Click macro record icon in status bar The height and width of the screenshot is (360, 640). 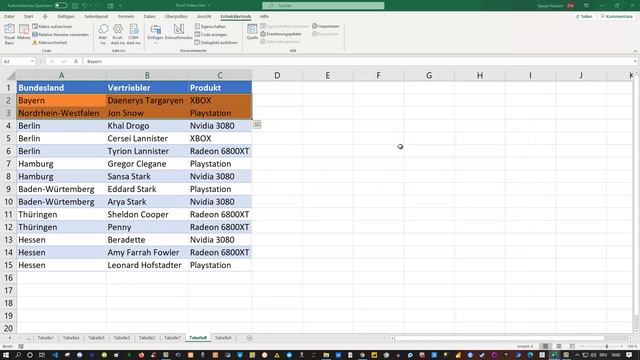(21, 346)
